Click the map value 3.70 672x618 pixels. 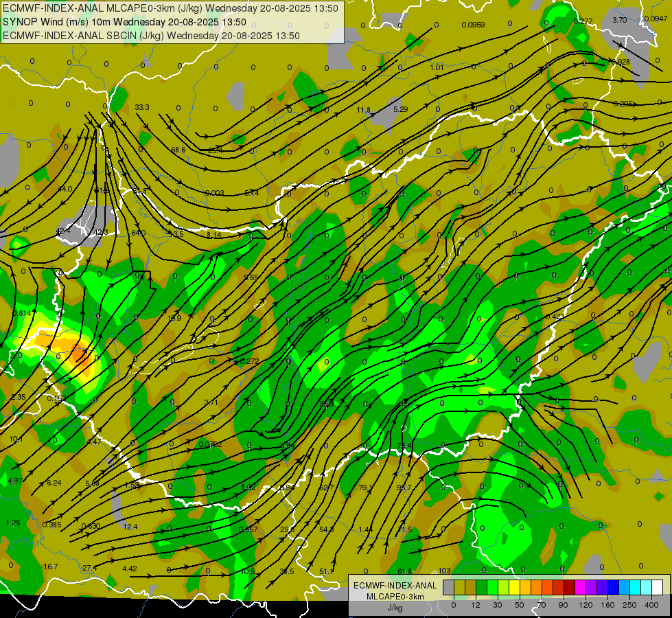pos(619,20)
